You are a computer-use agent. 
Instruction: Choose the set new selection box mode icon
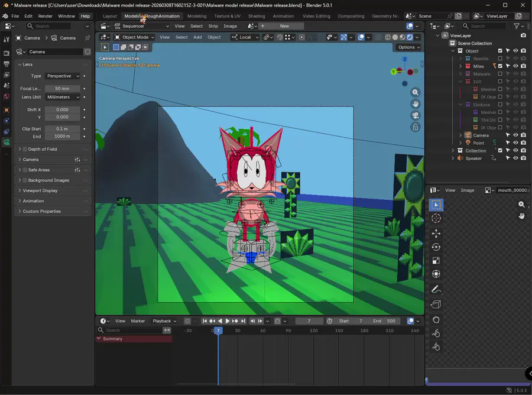(116, 47)
